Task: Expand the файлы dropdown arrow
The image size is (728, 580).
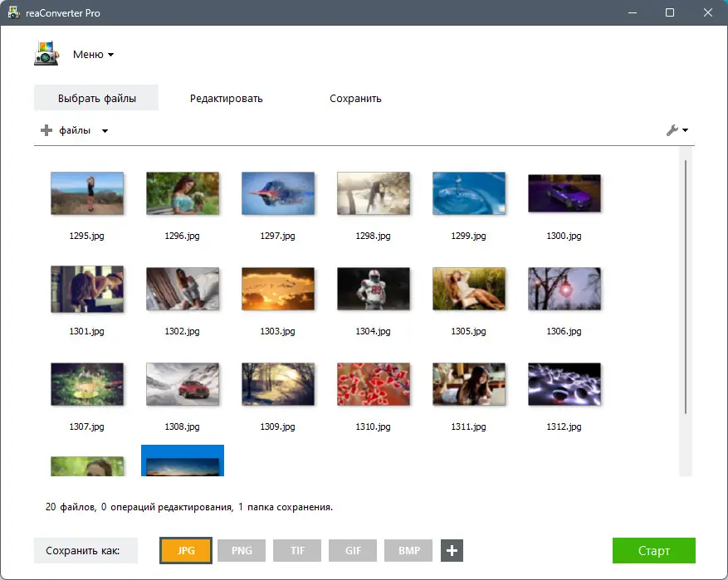Action: [105, 130]
